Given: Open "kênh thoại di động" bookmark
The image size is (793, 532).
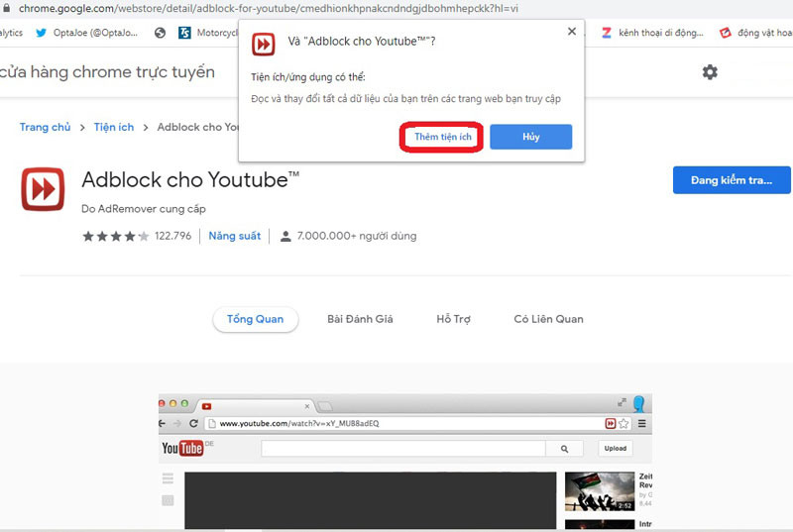Looking at the screenshot, I should click(652, 33).
